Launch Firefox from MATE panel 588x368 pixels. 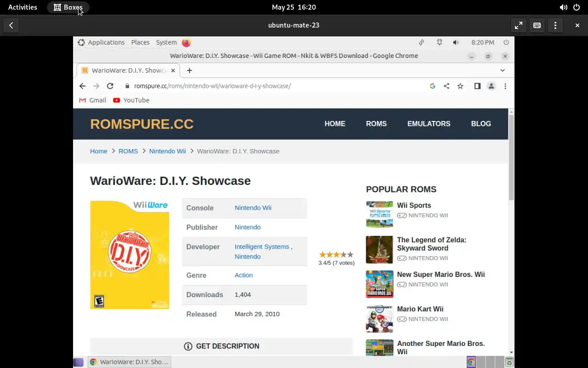(x=186, y=42)
